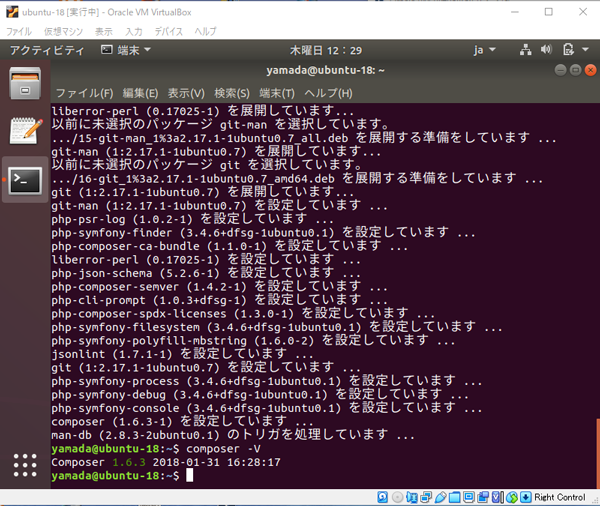Click the VirtualBox USB devices icon
The image size is (600, 506).
click(x=440, y=497)
